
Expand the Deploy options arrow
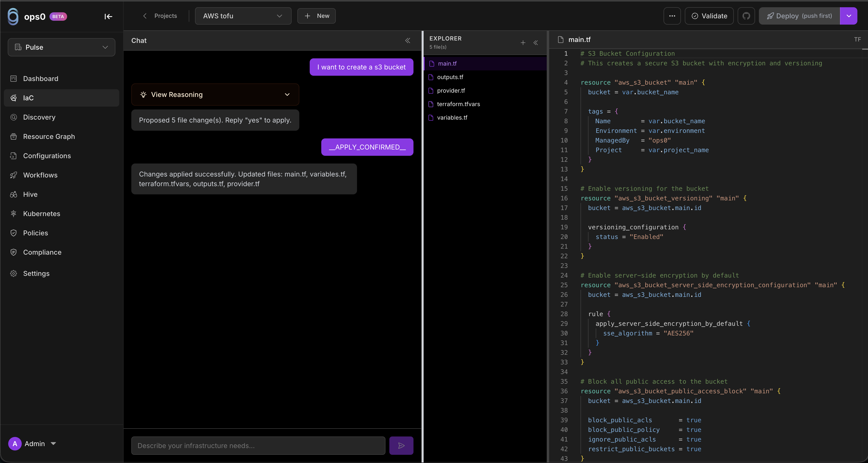point(848,16)
